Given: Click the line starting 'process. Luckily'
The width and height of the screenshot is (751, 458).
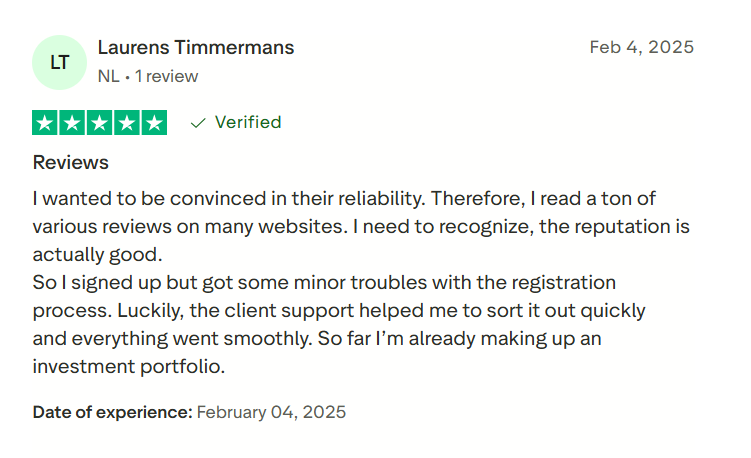Looking at the screenshot, I should pyautogui.click(x=339, y=310).
